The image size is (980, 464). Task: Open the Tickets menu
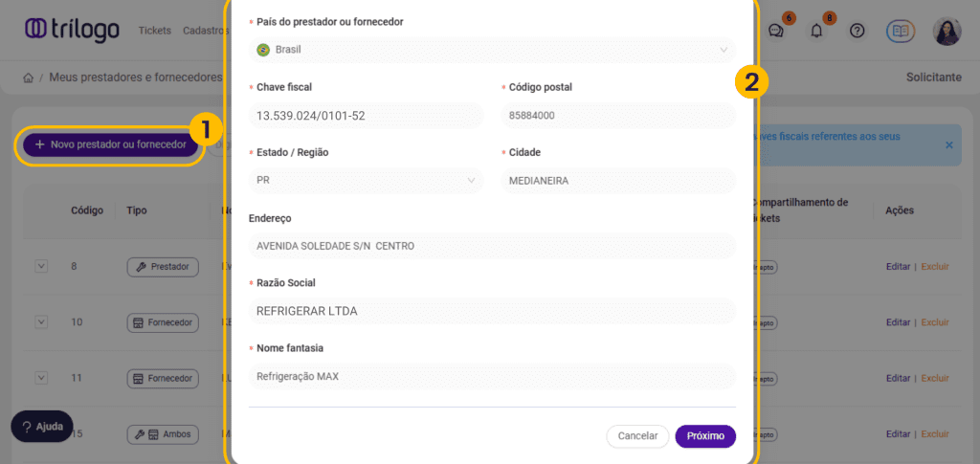(154, 31)
